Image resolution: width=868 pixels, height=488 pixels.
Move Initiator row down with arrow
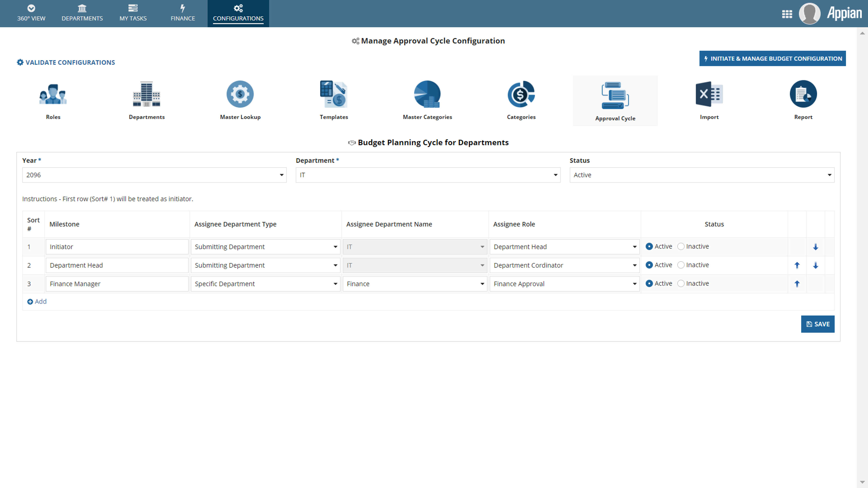click(x=815, y=247)
